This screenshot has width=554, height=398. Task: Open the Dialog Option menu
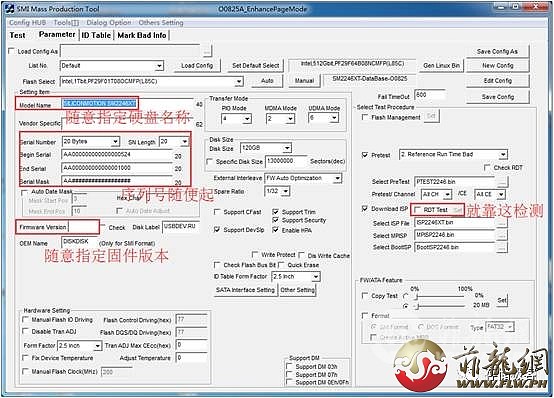(108, 23)
